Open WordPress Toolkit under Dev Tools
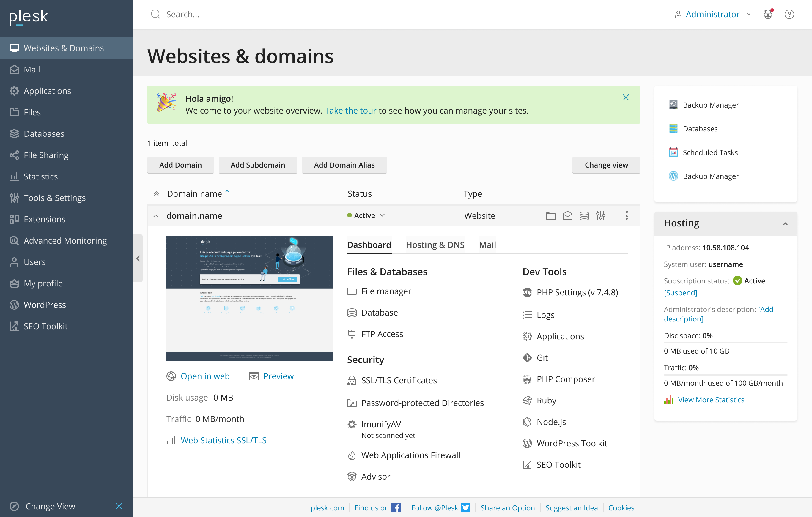 pyautogui.click(x=565, y=443)
